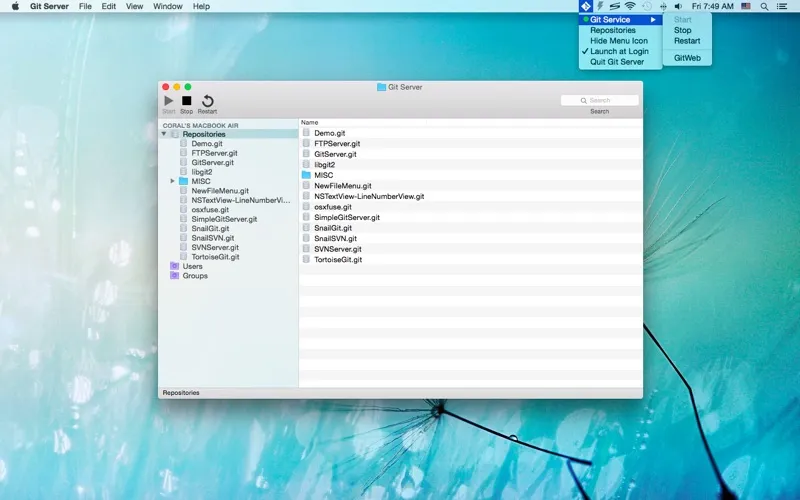This screenshot has width=800, height=500.
Task: Select SnailSVN.git row in file list
Action: coord(470,238)
